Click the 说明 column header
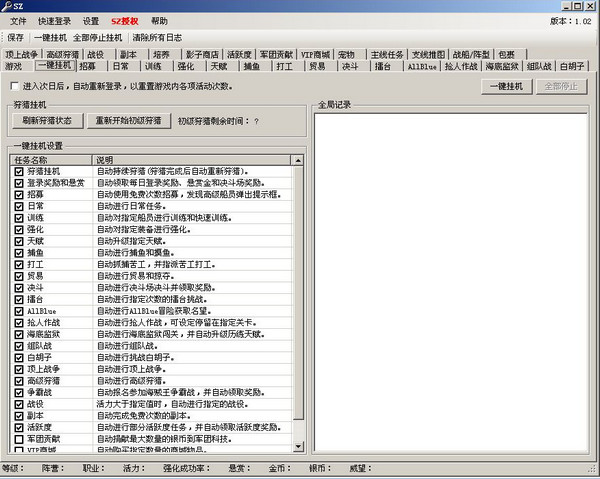 tap(191, 160)
